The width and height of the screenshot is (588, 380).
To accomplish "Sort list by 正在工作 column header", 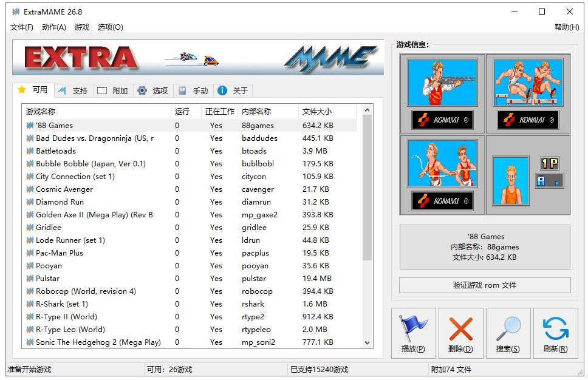I will 219,111.
